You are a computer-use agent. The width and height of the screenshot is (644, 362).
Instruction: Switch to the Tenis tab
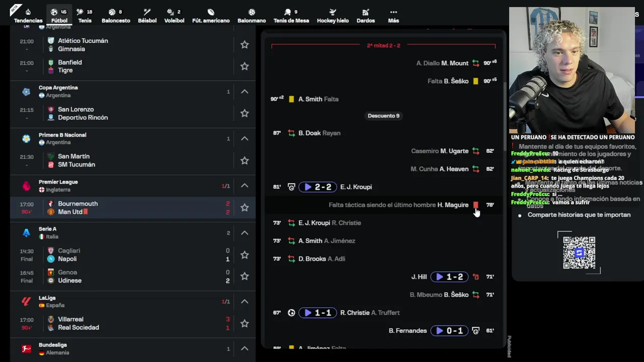coord(85,16)
